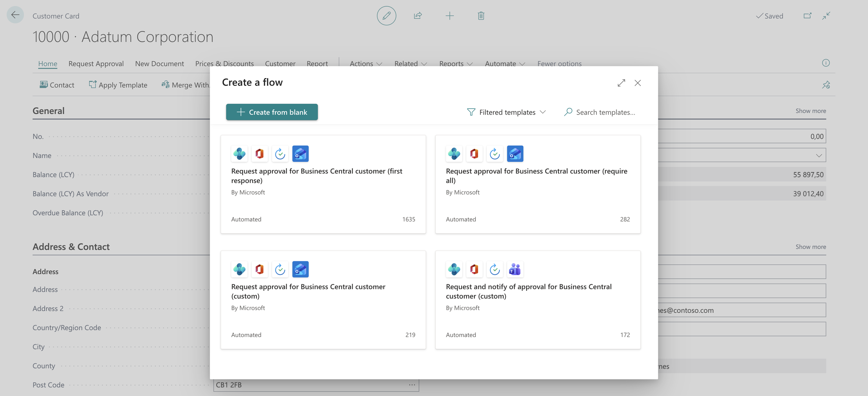Screen dimensions: 868x396
Task: Click Office icon on first response template
Action: click(260, 154)
